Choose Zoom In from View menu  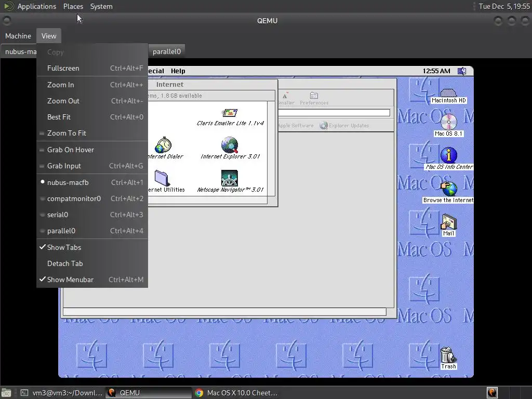tap(92, 85)
